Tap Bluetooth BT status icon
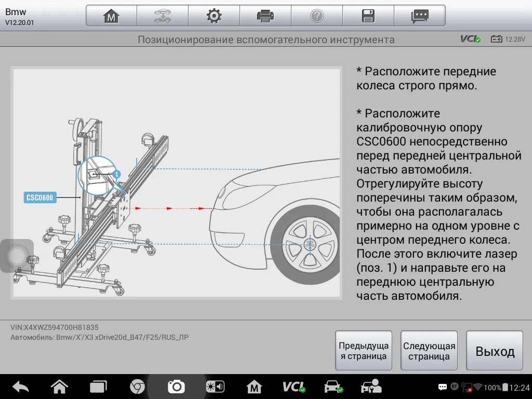 point(454,387)
